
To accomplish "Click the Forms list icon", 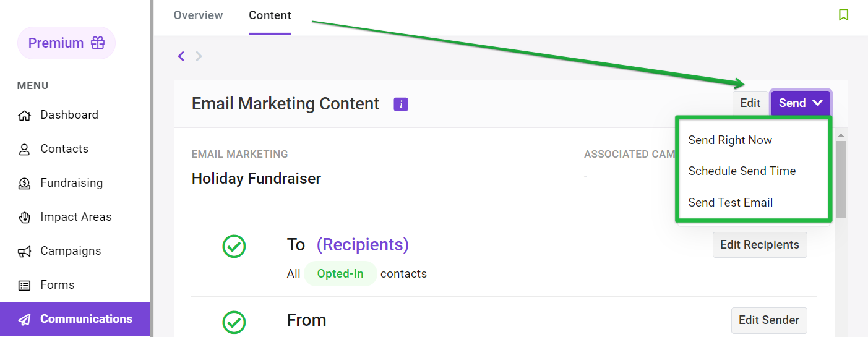I will tap(24, 285).
